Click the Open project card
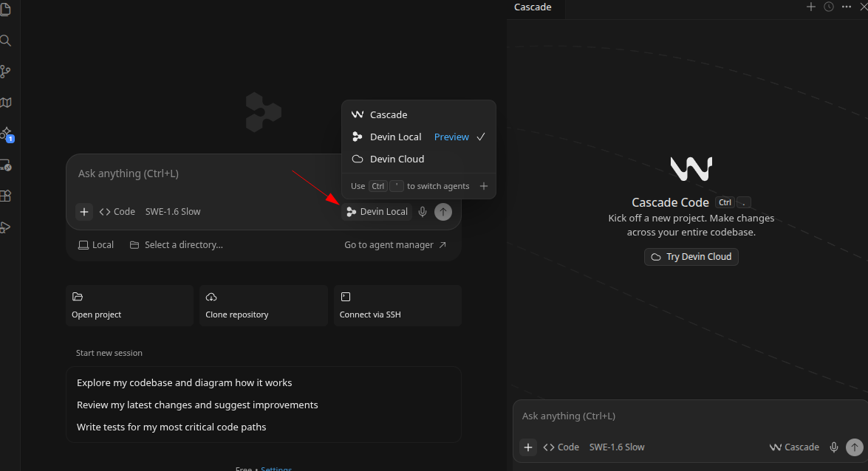This screenshot has width=868, height=471. coord(129,306)
